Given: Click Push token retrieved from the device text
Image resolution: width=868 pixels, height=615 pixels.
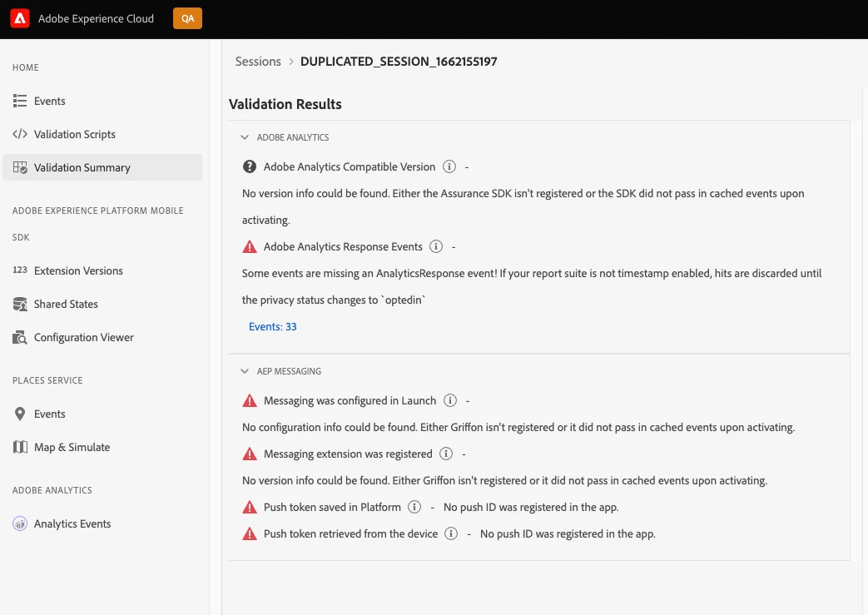Looking at the screenshot, I should tap(350, 533).
